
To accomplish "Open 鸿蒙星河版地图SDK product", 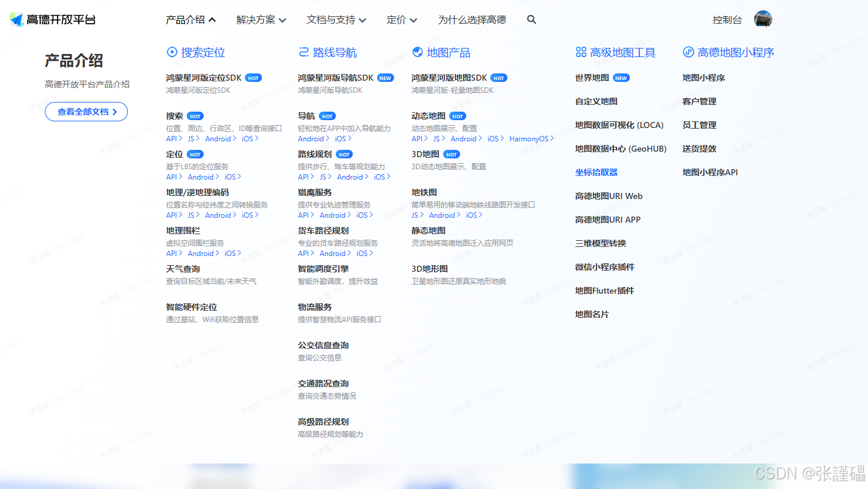I will tap(449, 78).
